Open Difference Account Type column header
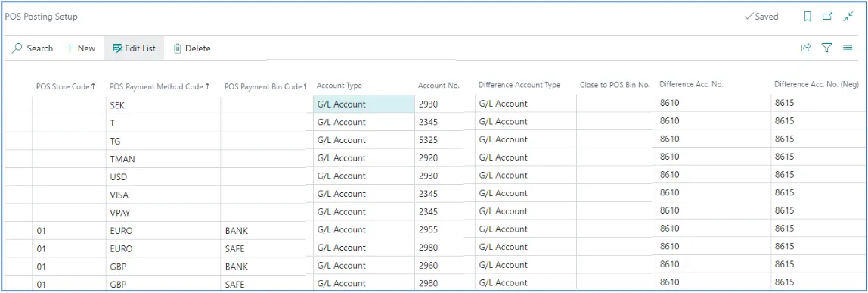868x293 pixels. [x=519, y=86]
